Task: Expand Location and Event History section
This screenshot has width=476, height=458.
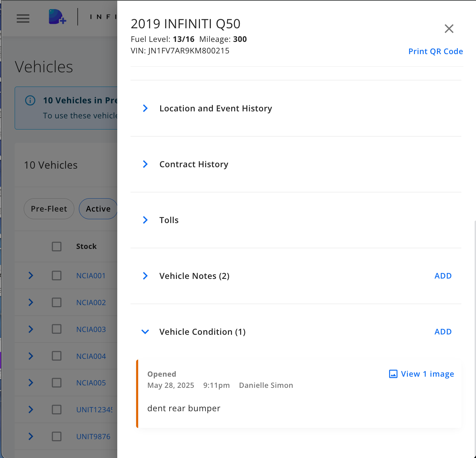Action: [145, 108]
